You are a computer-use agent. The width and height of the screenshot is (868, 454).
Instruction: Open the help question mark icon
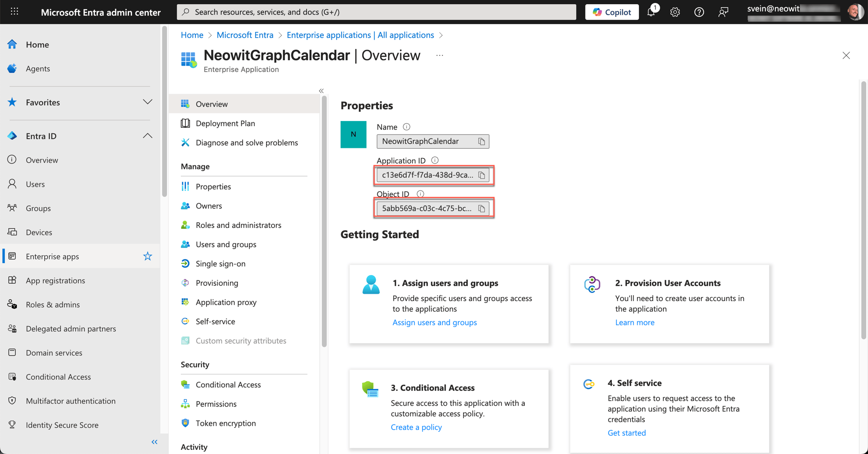click(699, 12)
